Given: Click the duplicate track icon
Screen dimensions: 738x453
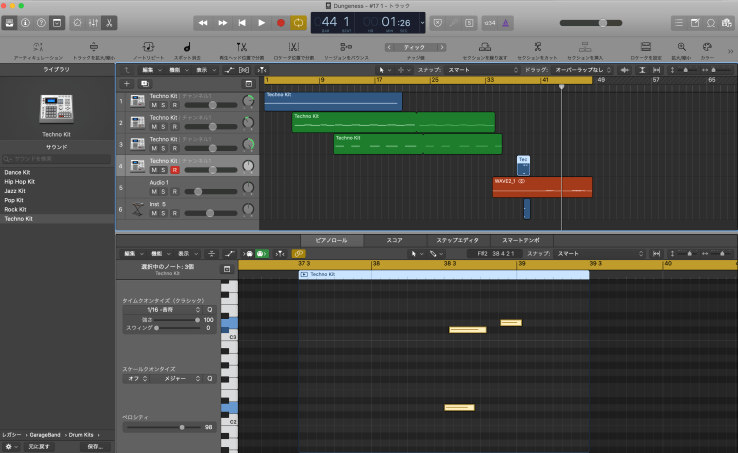Looking at the screenshot, I should [144, 84].
